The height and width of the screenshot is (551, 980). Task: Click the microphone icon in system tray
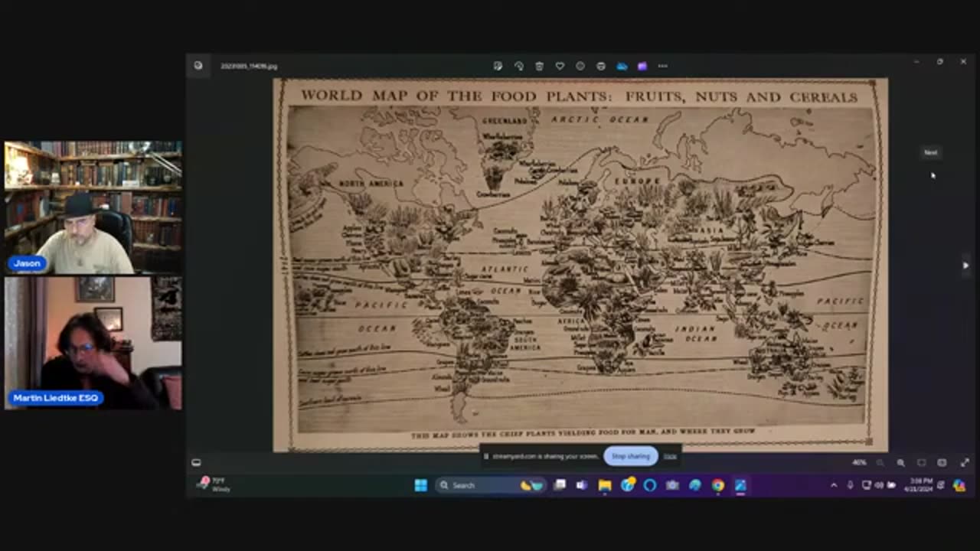[850, 485]
